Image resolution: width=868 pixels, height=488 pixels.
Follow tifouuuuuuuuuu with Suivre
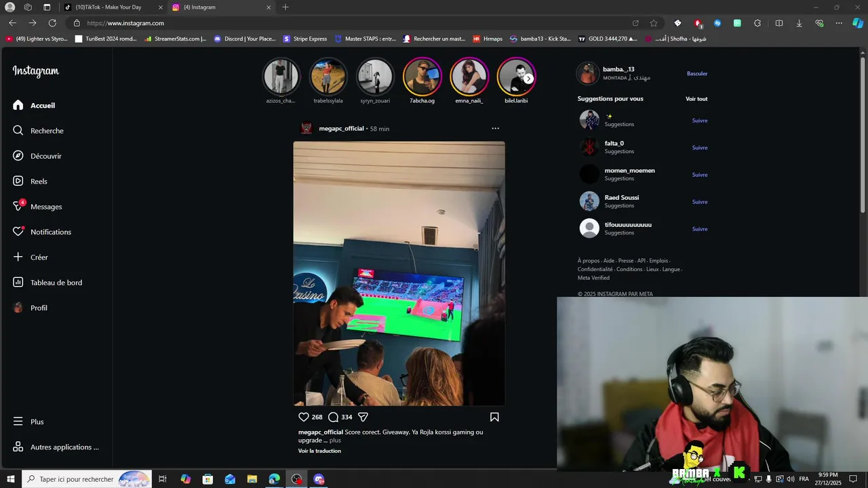pos(700,229)
